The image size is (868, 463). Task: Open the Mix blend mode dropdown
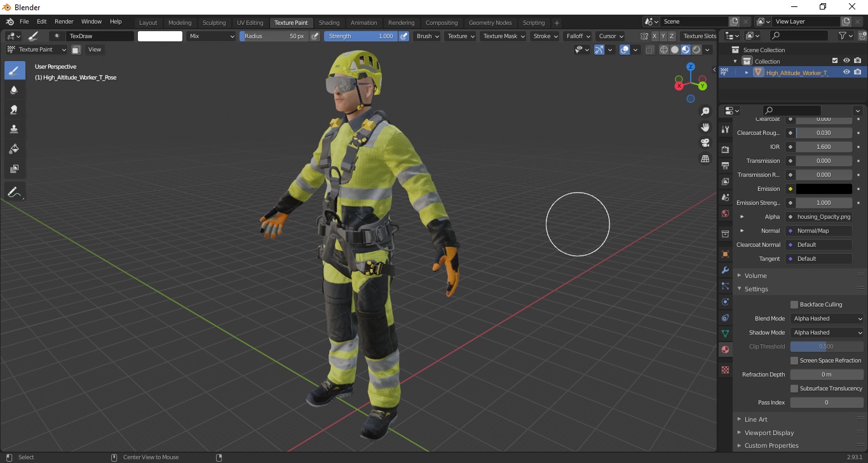pyautogui.click(x=212, y=36)
